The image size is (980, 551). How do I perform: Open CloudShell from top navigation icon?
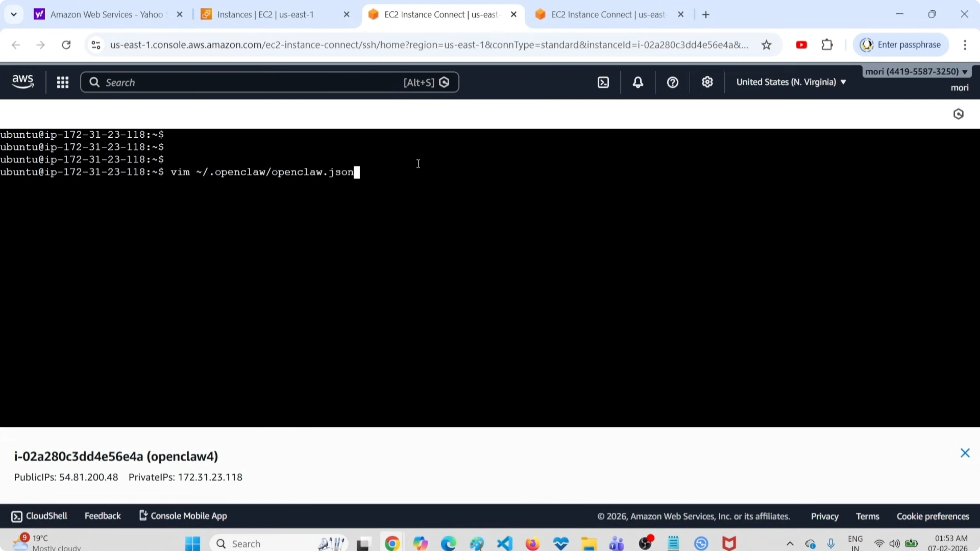(603, 82)
